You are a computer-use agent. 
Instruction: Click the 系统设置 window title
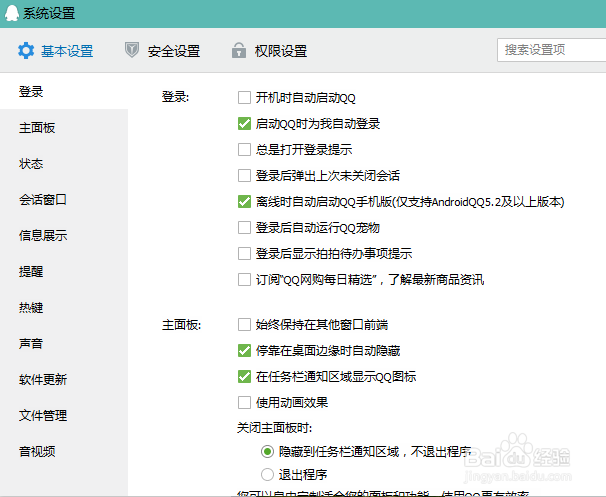(49, 14)
